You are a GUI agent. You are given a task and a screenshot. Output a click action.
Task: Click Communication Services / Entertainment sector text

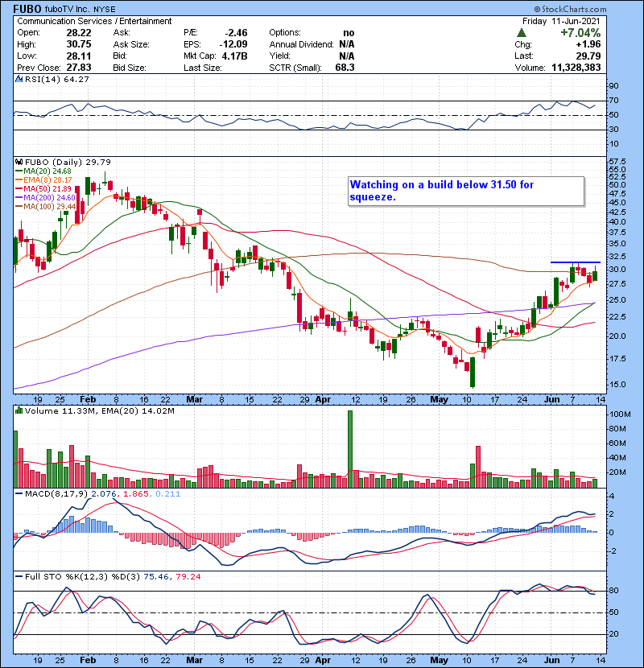point(94,21)
